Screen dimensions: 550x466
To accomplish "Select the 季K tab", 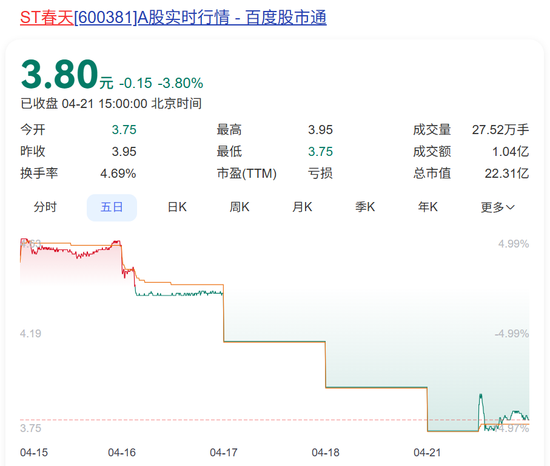I will [x=365, y=207].
